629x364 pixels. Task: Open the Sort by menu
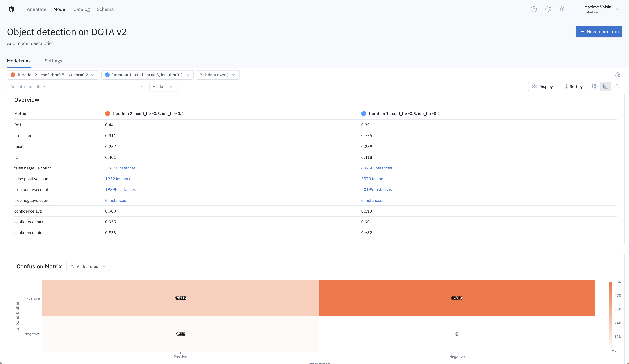(x=572, y=87)
